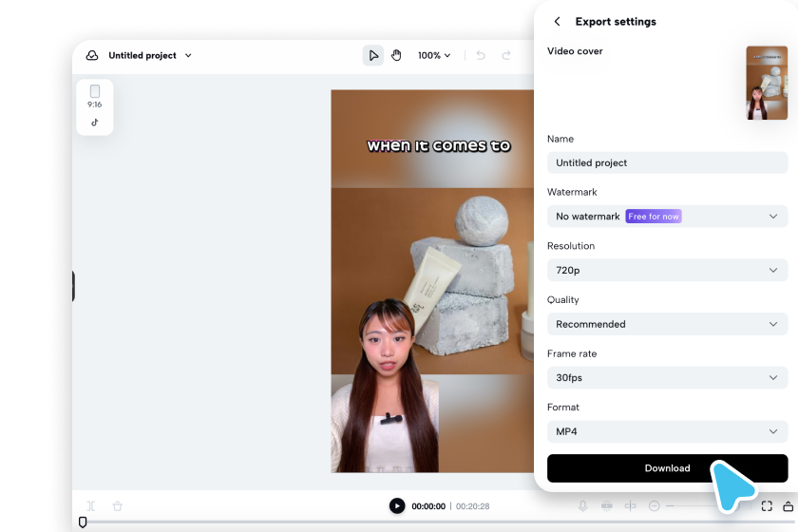Click the cloud save icon

click(92, 55)
